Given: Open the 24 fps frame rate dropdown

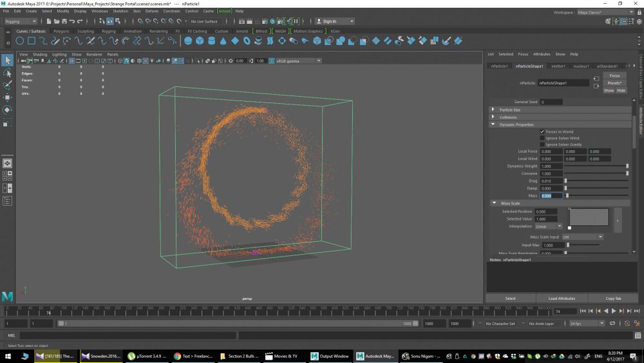Looking at the screenshot, I should coord(587,324).
